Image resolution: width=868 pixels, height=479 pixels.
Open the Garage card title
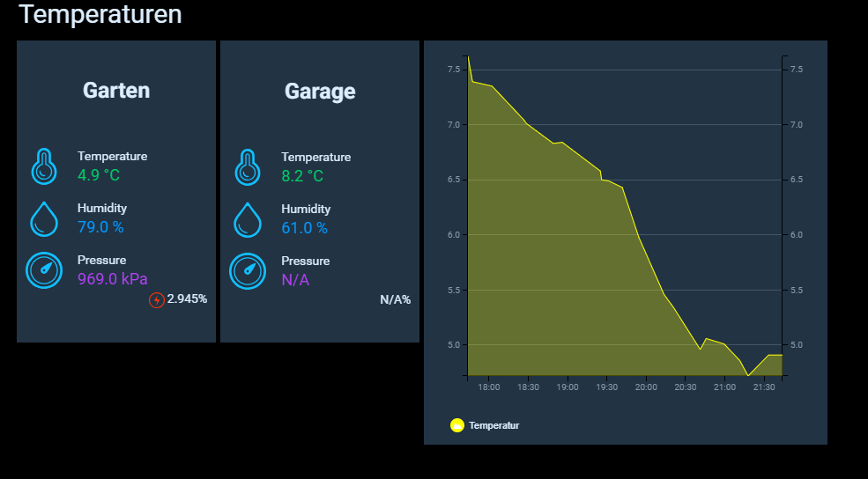(320, 91)
